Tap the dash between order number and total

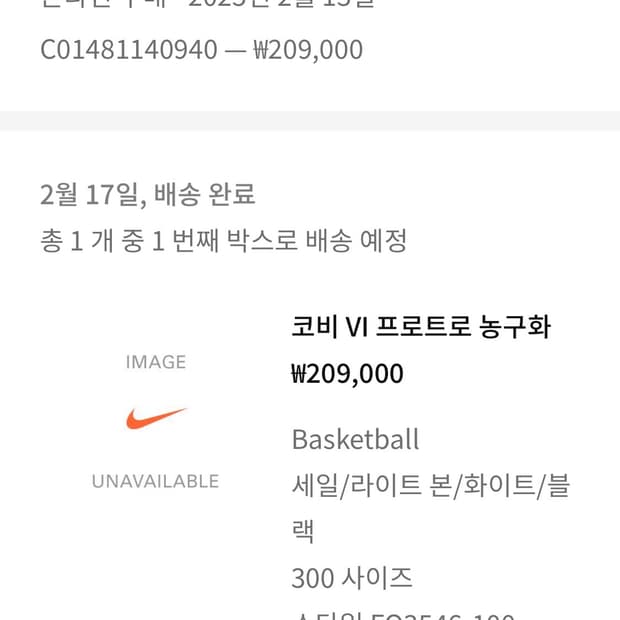click(235, 50)
